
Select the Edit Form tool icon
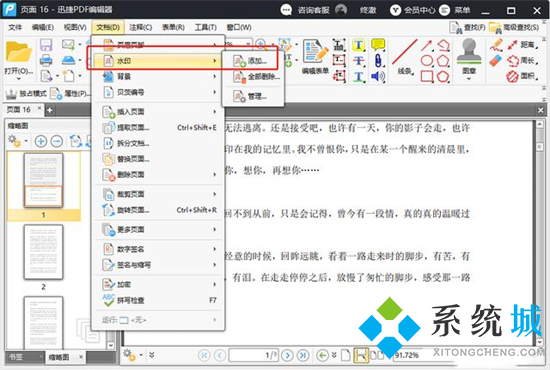[x=315, y=52]
